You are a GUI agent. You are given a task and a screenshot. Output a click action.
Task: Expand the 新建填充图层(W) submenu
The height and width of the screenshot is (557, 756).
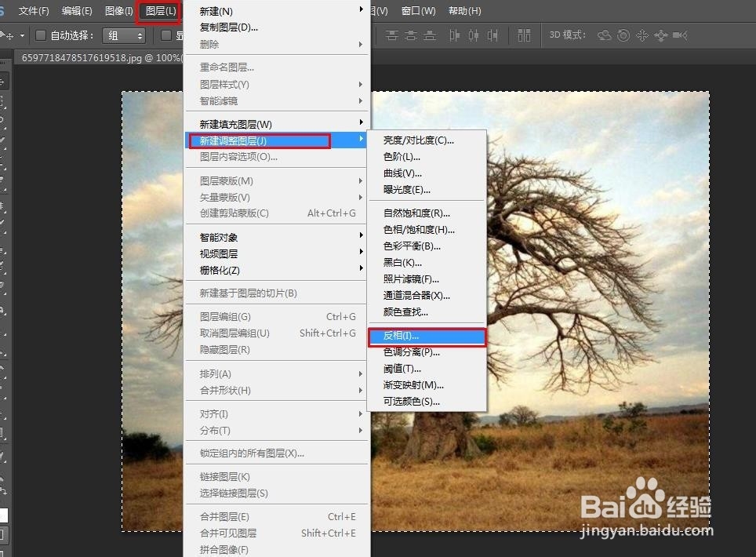tap(361, 122)
